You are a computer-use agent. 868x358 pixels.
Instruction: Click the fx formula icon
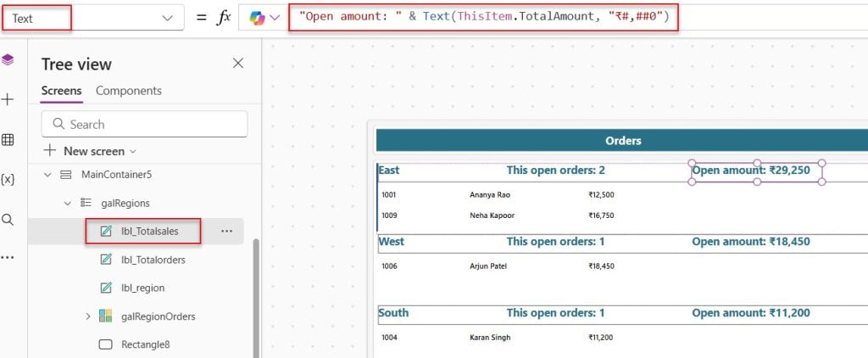coord(223,18)
